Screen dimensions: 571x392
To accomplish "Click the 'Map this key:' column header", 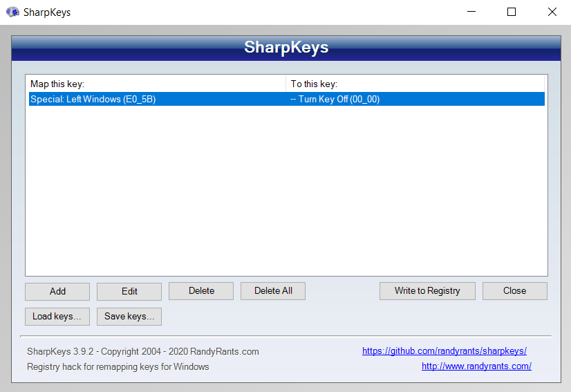I will tap(156, 84).
